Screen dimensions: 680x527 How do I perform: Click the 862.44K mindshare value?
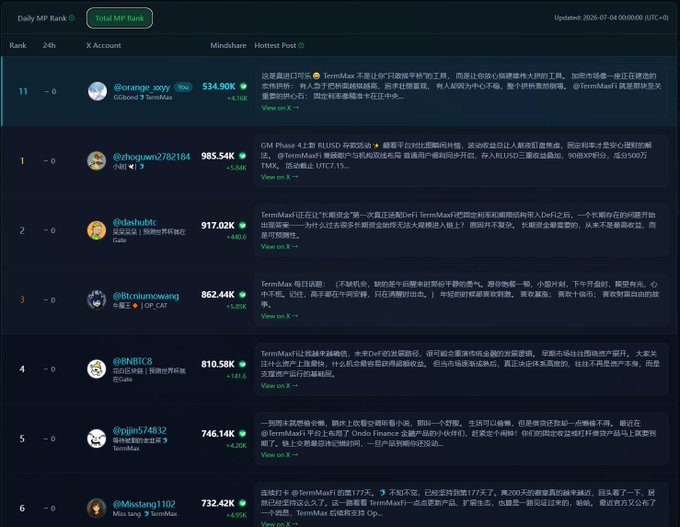point(218,295)
